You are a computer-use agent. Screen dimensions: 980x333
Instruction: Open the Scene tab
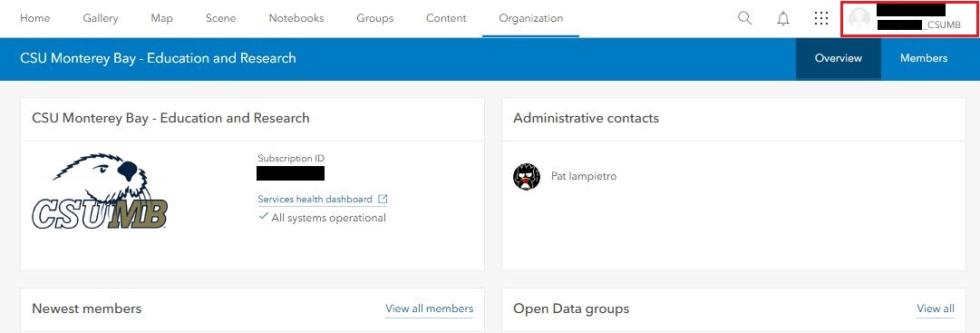[220, 18]
